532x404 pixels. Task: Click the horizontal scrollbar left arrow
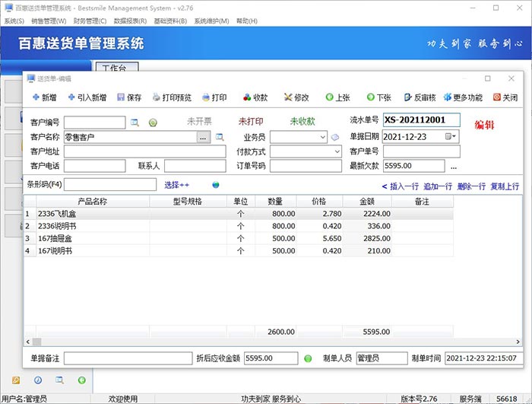(28, 342)
